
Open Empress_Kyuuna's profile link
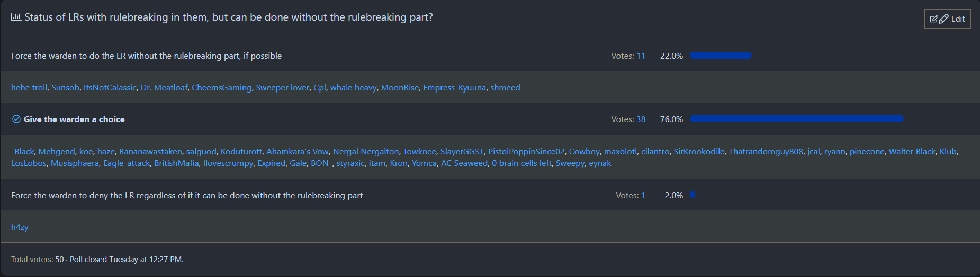454,88
